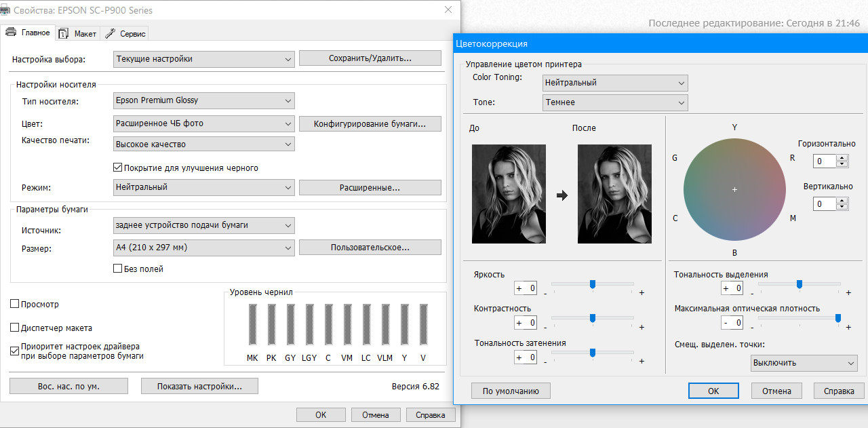Viewport: 868px width, 428px height.
Task: Click the color wheel center crosshair
Action: click(x=734, y=190)
